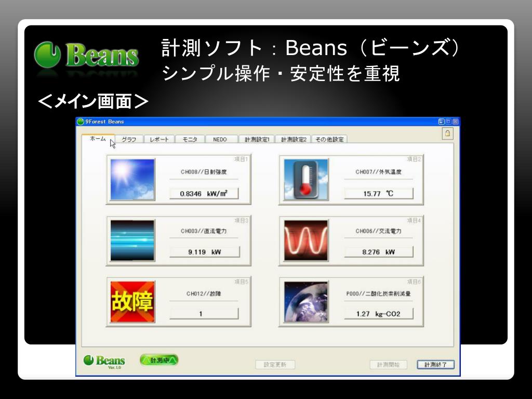Click the fault value field showing 1

coord(204,313)
